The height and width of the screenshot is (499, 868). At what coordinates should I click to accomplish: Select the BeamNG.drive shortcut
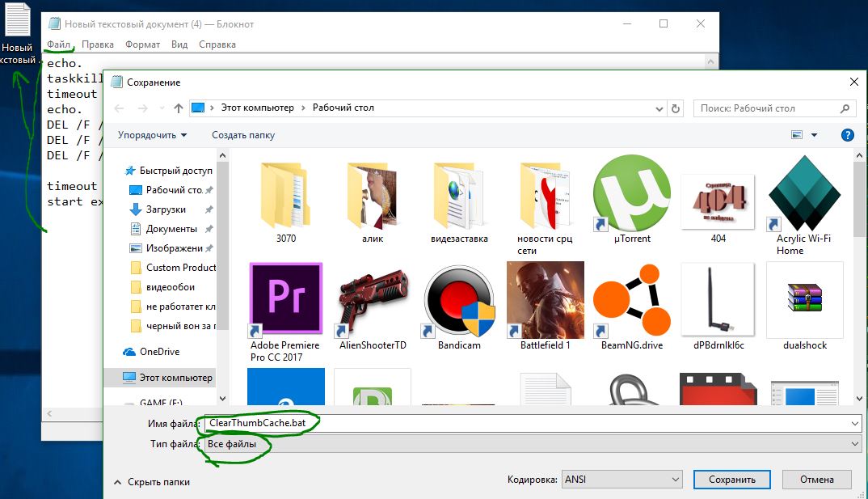[632, 306]
